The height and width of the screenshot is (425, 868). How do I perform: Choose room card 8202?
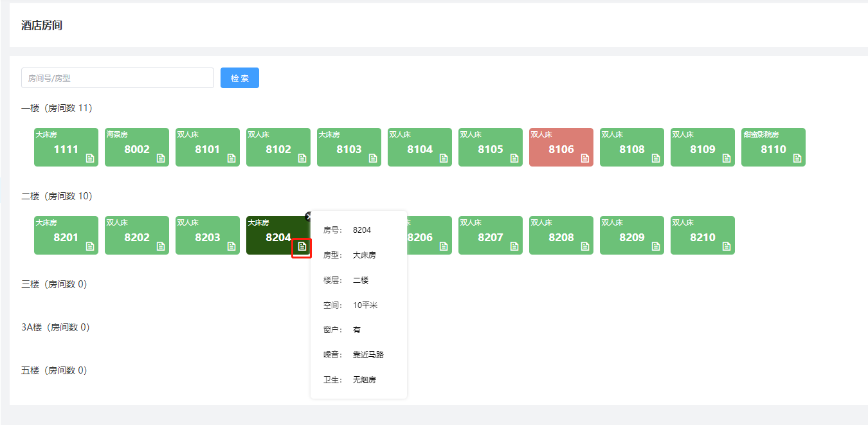pos(136,235)
